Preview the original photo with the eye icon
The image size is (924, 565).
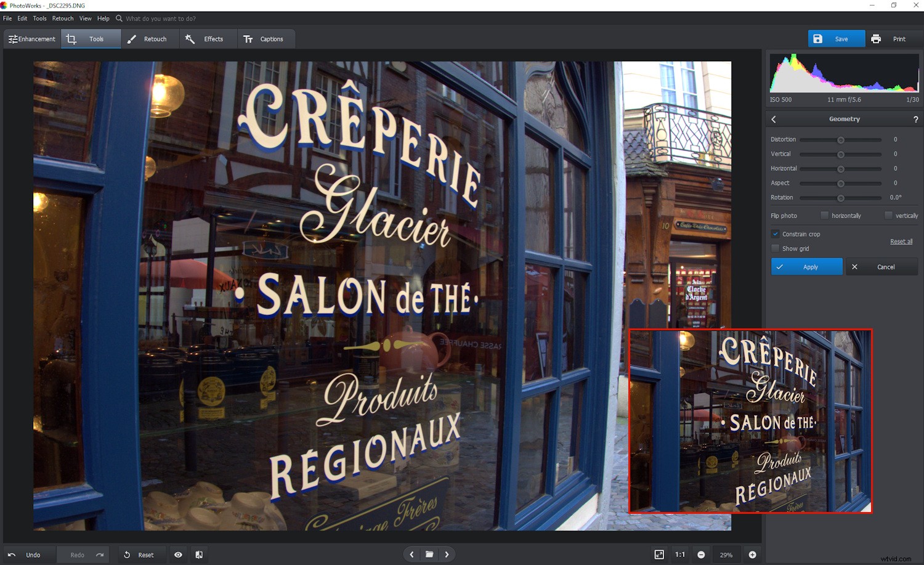[178, 555]
